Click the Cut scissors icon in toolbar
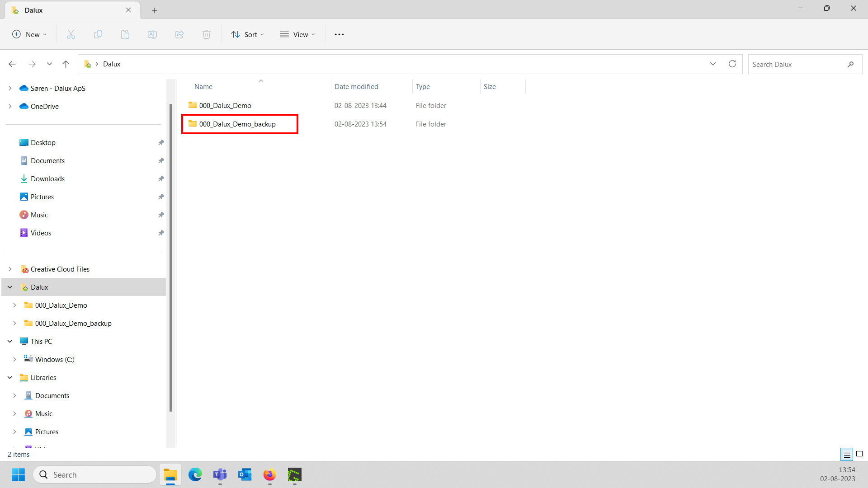The height and width of the screenshot is (488, 868). pos(71,34)
